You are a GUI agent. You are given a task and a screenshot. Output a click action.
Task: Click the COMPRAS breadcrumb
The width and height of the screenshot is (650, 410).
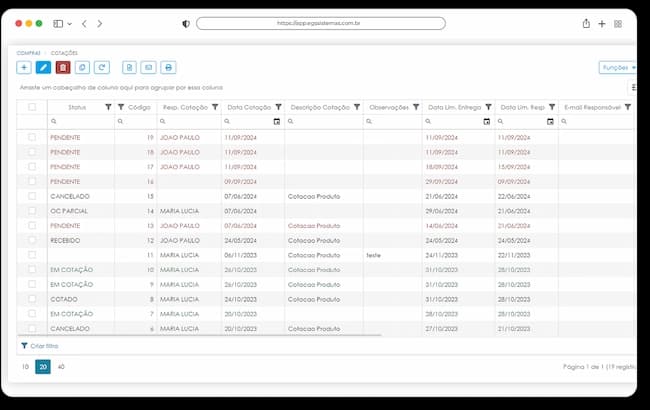28,53
